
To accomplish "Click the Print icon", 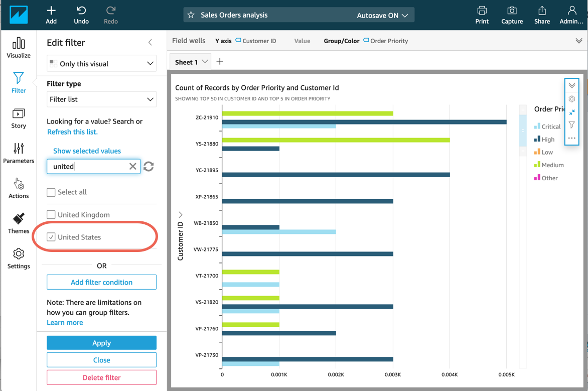I will 482,11.
